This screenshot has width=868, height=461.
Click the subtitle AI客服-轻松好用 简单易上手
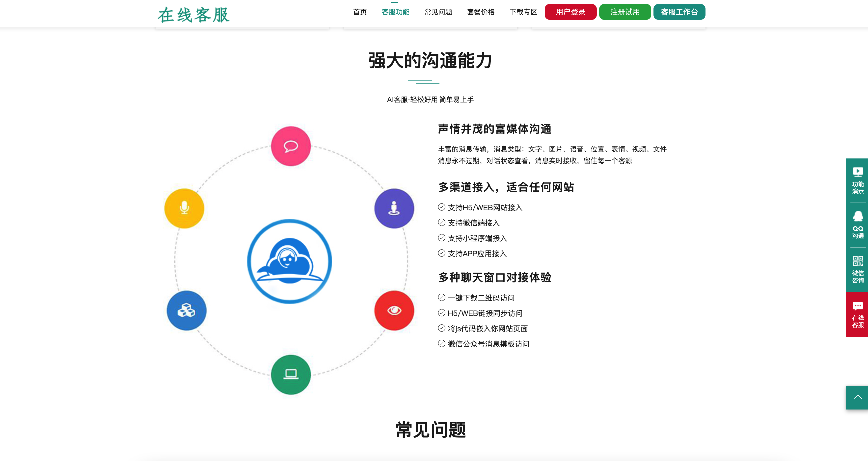coord(430,100)
